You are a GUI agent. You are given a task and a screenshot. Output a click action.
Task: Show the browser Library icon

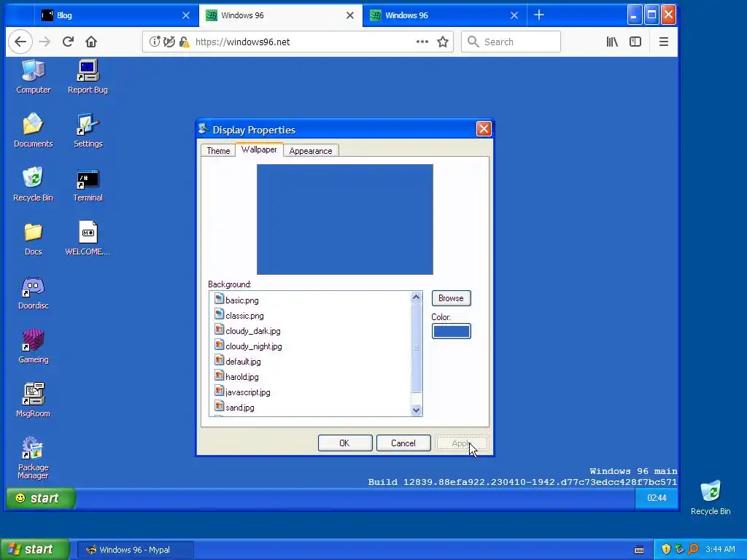(x=612, y=42)
